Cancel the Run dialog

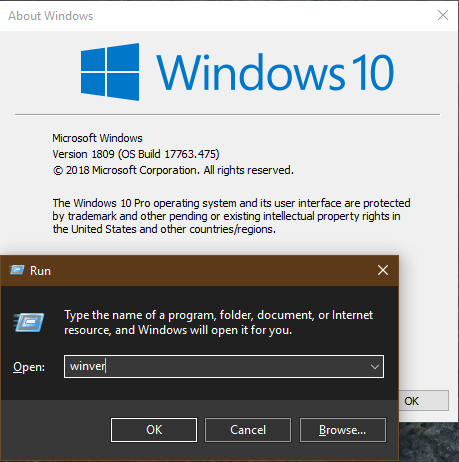point(248,430)
